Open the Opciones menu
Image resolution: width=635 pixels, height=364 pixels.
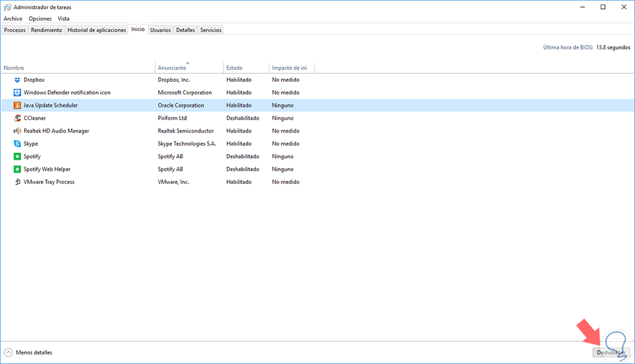(x=40, y=18)
